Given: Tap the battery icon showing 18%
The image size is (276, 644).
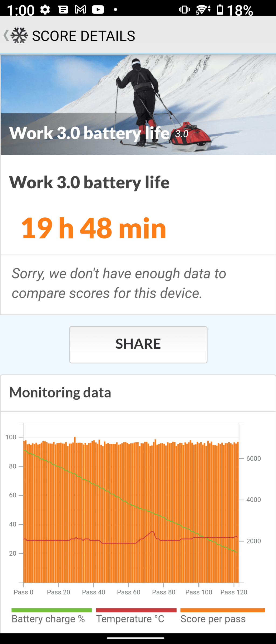Looking at the screenshot, I should [220, 10].
